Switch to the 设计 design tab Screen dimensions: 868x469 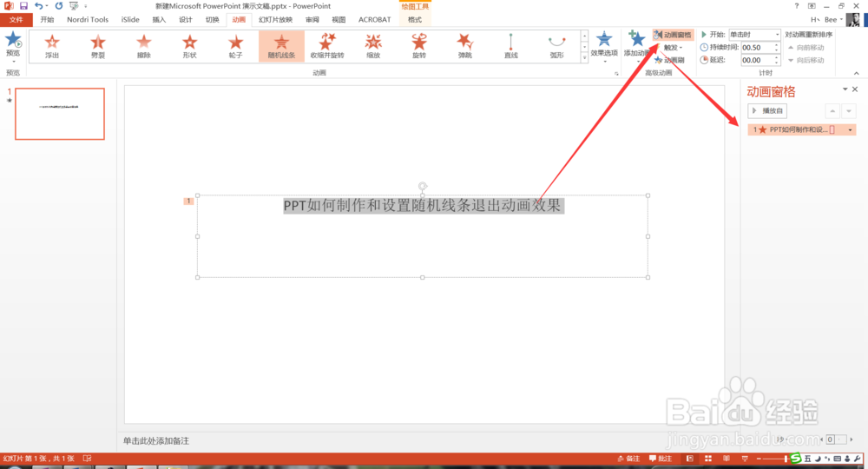click(186, 19)
